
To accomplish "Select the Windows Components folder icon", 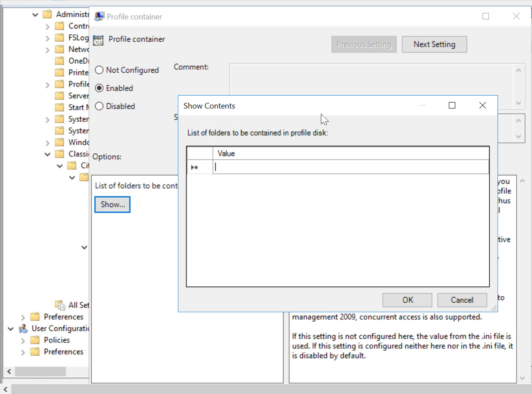I will (x=60, y=142).
